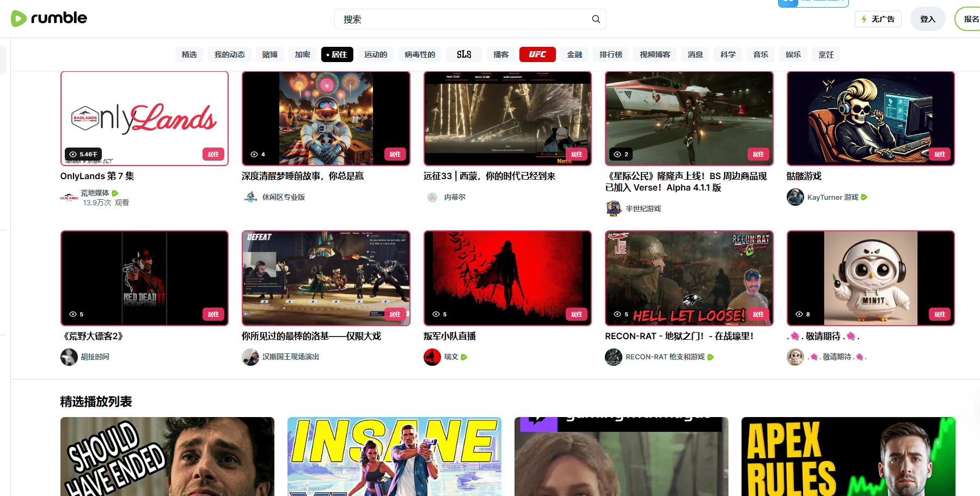Click the 胡扯时间 channel avatar

click(x=69, y=357)
